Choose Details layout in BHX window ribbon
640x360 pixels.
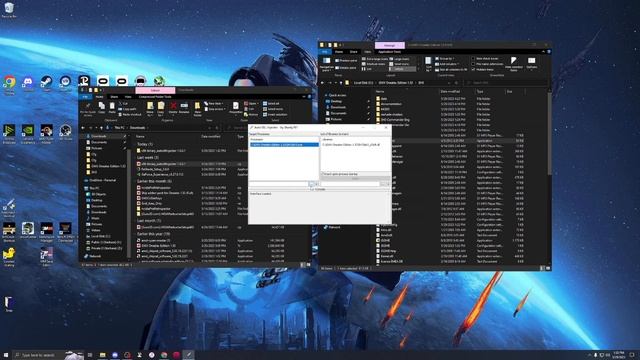coord(402,69)
